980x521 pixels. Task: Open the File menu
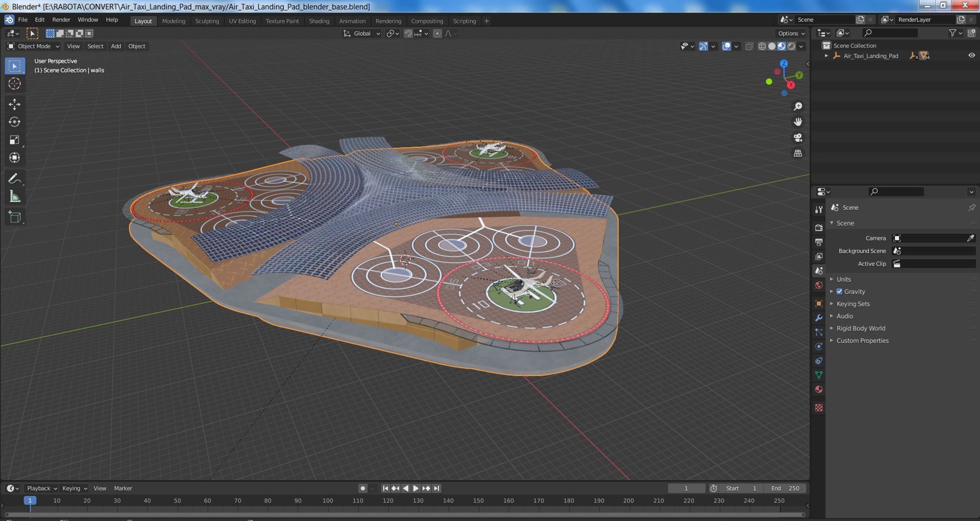[x=23, y=20]
